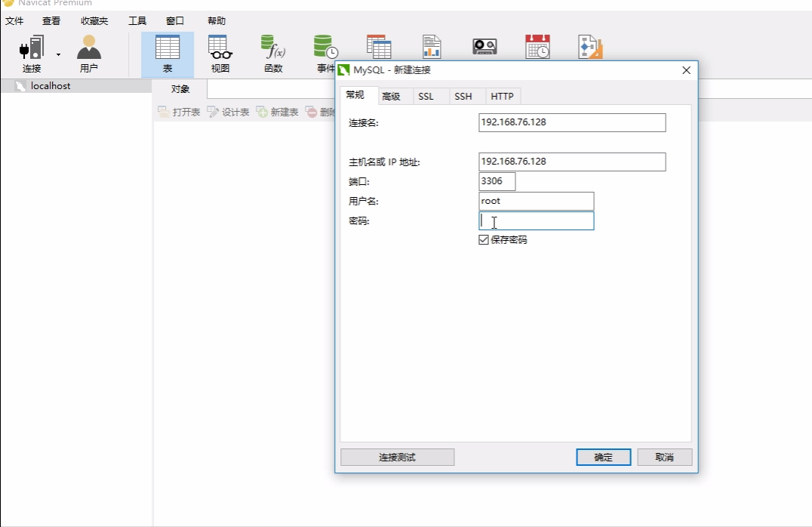Close the MySQL New Connection dialog

[686, 70]
